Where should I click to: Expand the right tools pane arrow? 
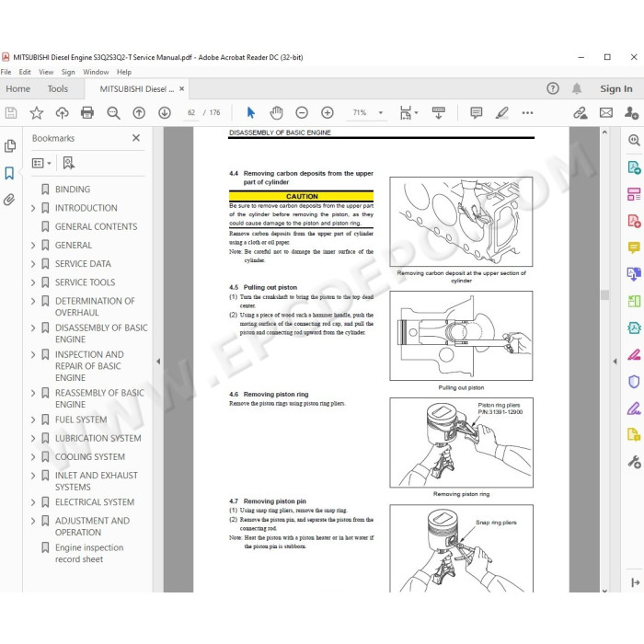(615, 362)
